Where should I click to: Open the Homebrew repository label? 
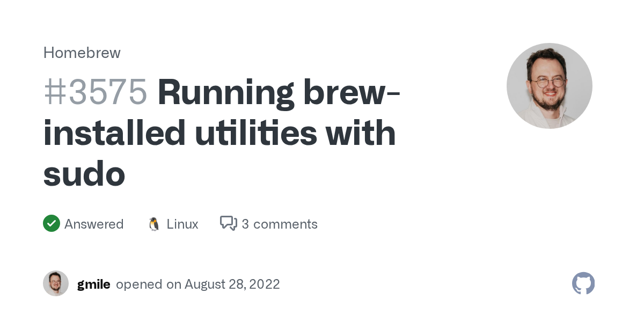[x=82, y=53]
